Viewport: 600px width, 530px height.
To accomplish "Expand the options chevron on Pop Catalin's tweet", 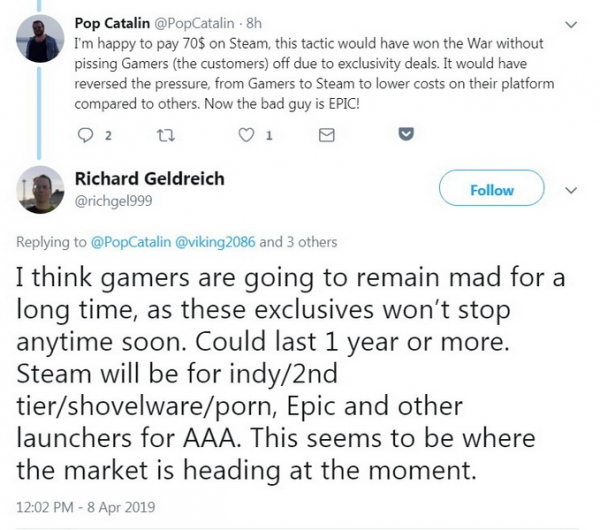I will point(571,23).
